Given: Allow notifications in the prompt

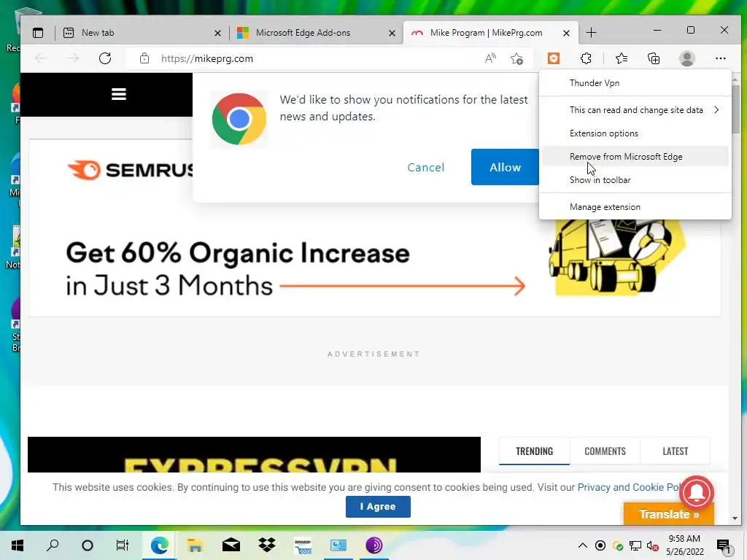Looking at the screenshot, I should click(505, 167).
